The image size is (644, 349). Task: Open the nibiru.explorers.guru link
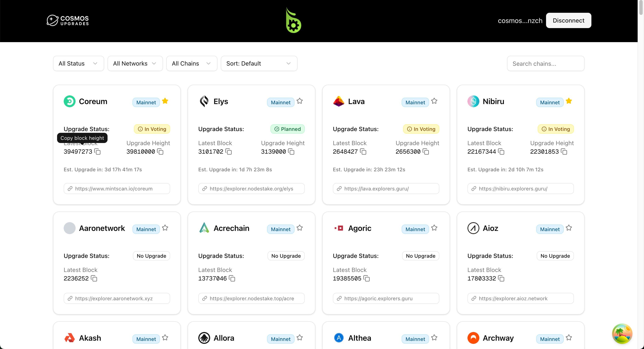coord(520,189)
